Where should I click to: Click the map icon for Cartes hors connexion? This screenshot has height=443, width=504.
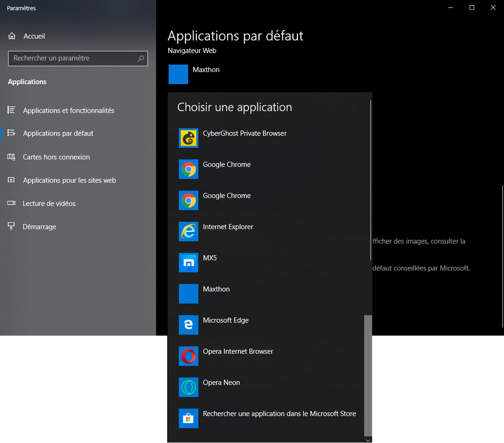11,157
